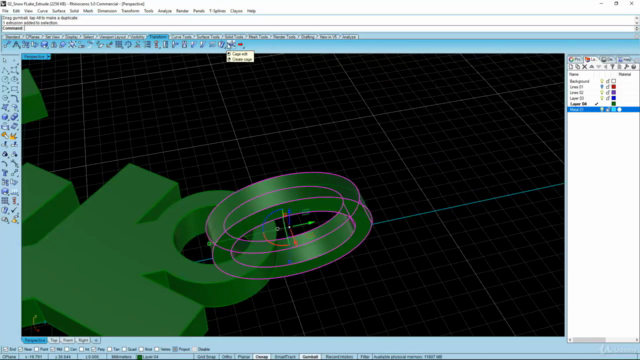Click the Layers panel horizontal scrollbar

pos(602,340)
